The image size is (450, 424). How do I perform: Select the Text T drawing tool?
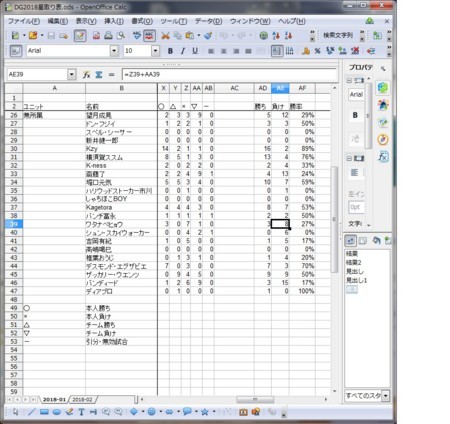tap(81, 412)
